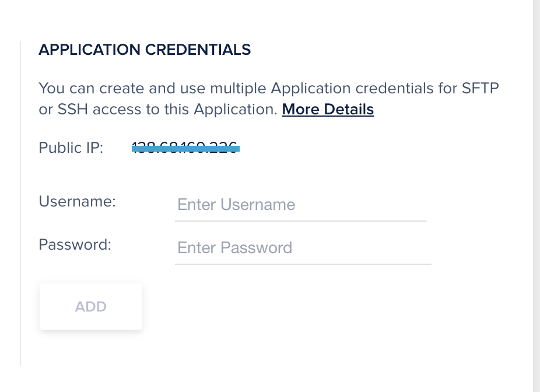
Task: Click the Username label
Action: (76, 201)
